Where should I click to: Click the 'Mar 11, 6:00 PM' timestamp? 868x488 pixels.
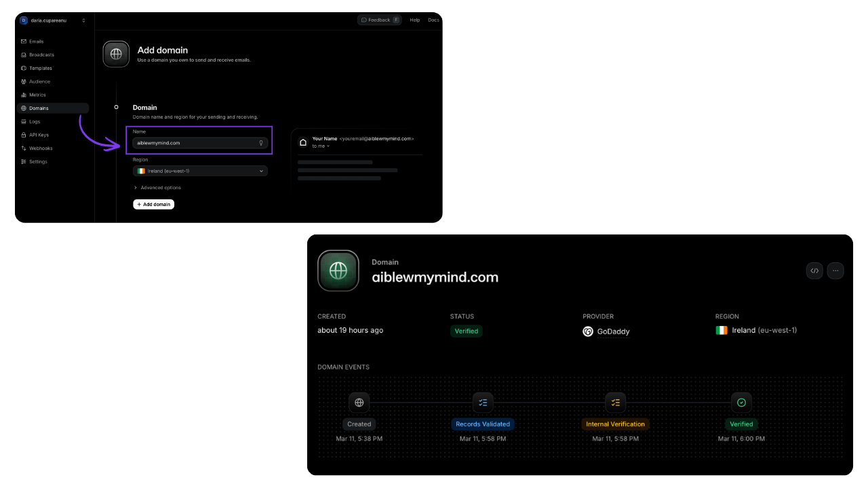click(x=741, y=439)
